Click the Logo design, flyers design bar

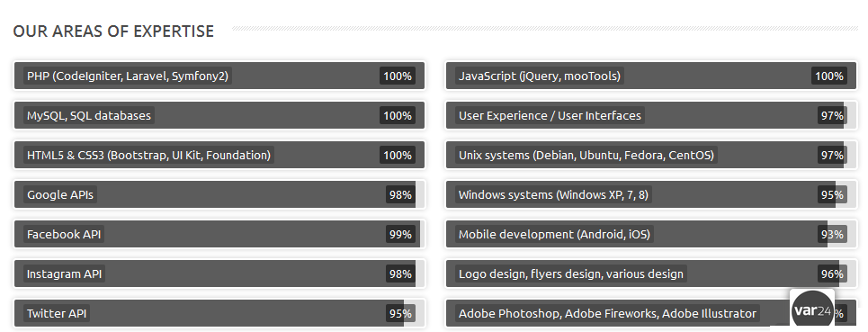pyautogui.click(x=651, y=274)
